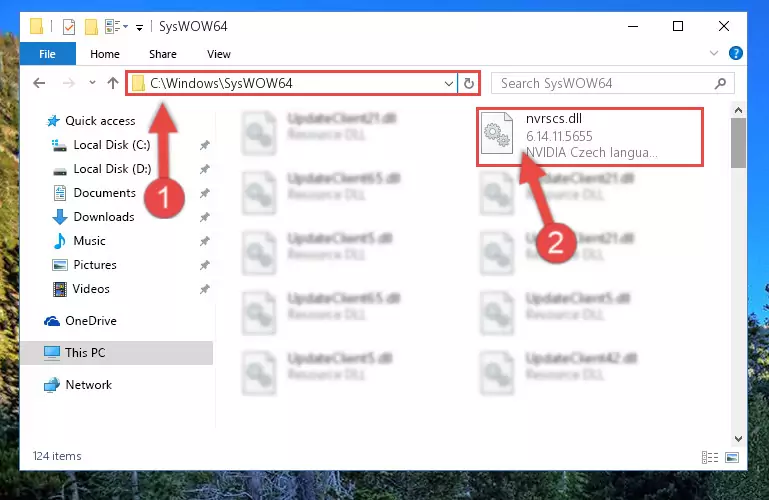Click the address bar path C:\Windows\SysWOW64
The image size is (769, 500).
[221, 83]
